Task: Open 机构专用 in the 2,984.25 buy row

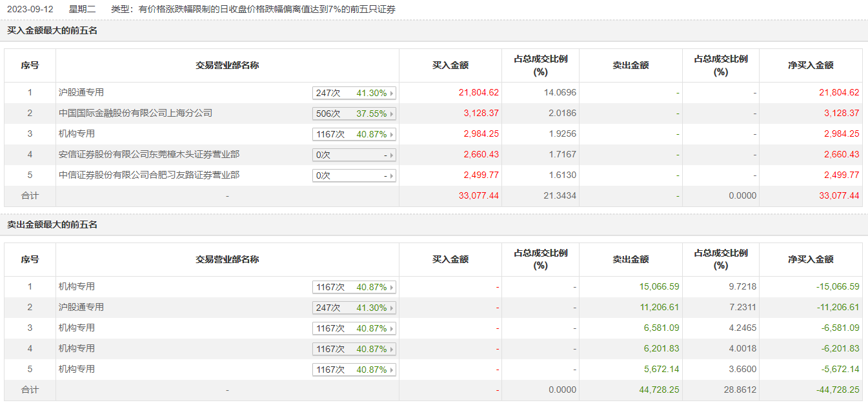Action: point(77,133)
